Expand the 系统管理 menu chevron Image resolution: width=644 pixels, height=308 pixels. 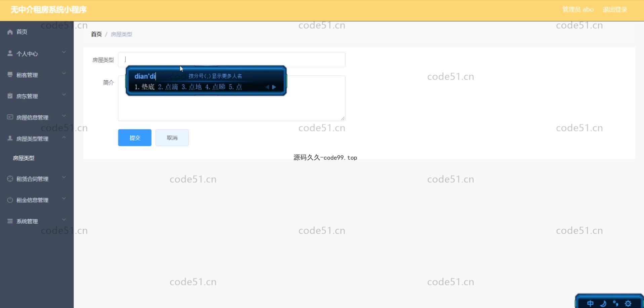click(64, 220)
